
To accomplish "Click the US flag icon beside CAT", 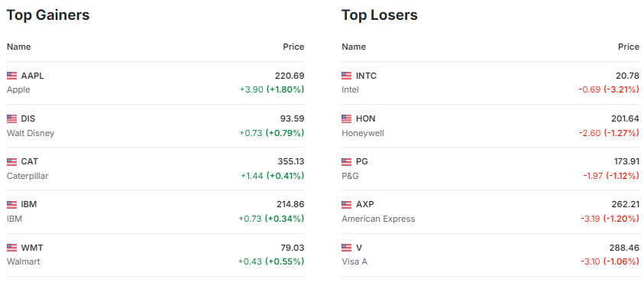I will point(12,161).
